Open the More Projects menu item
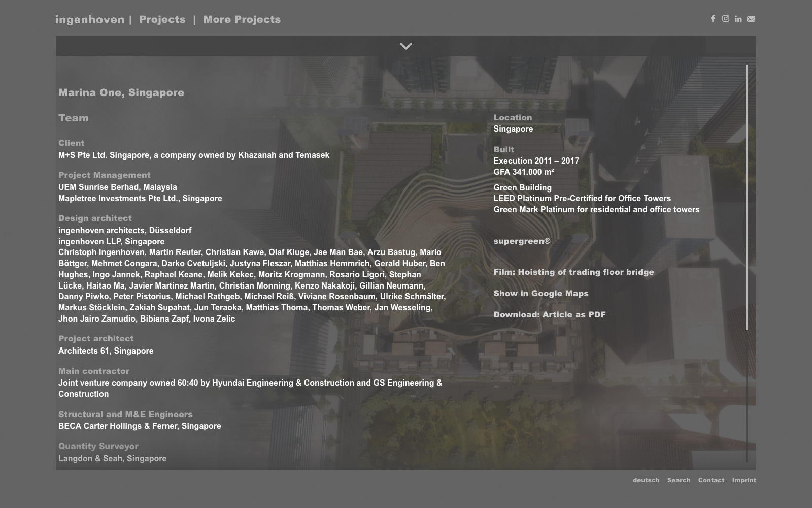812x508 pixels. pos(242,19)
